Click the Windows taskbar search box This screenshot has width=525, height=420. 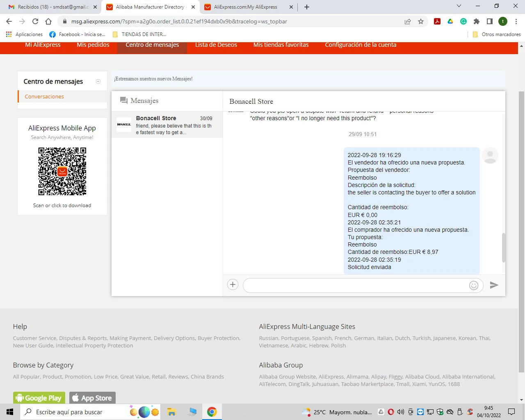coord(90,412)
